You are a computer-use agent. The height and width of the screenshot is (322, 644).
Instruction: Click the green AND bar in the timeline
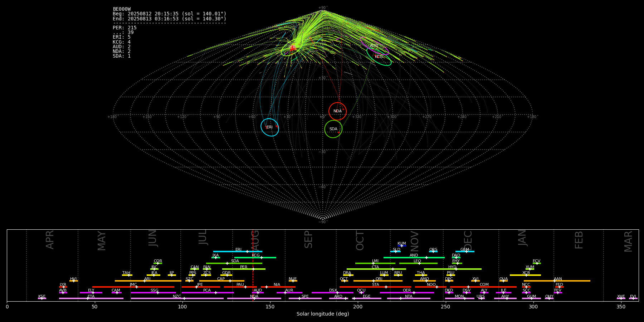pyautogui.click(x=414, y=258)
